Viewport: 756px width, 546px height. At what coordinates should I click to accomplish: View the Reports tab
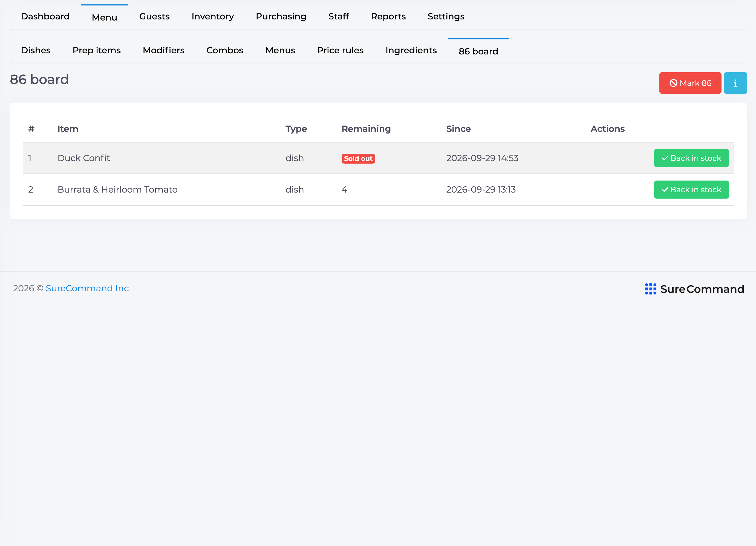pyautogui.click(x=388, y=16)
